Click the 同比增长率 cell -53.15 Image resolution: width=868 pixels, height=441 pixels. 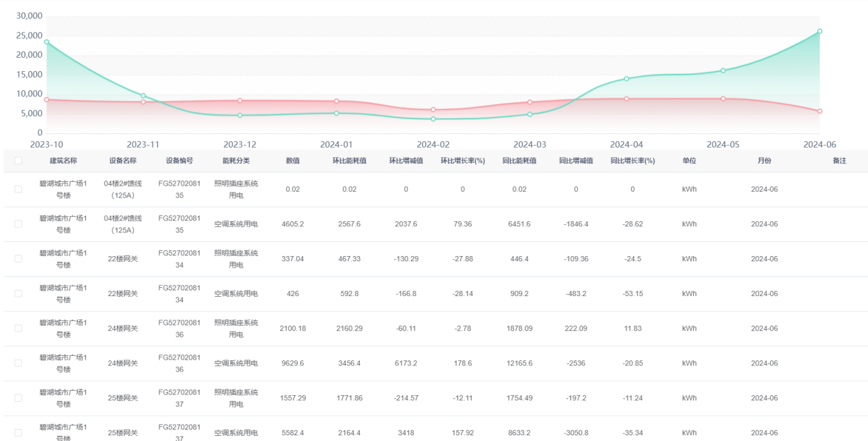(x=632, y=294)
